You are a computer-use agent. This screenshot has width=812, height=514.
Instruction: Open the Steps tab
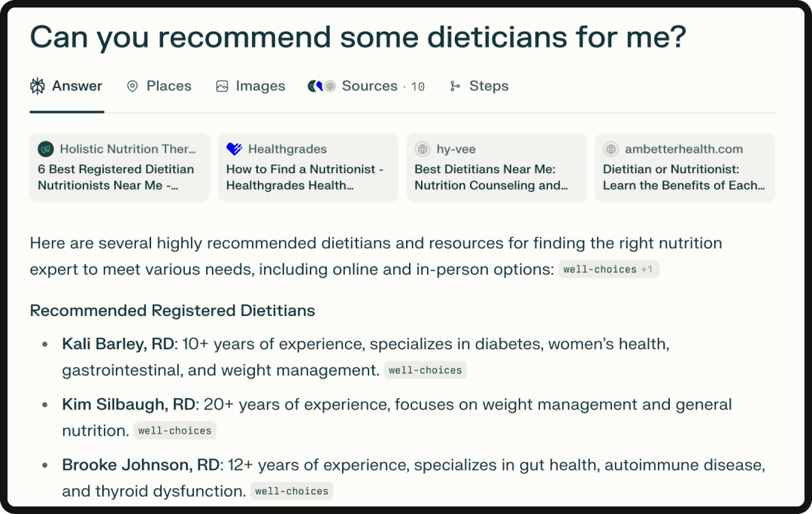489,86
